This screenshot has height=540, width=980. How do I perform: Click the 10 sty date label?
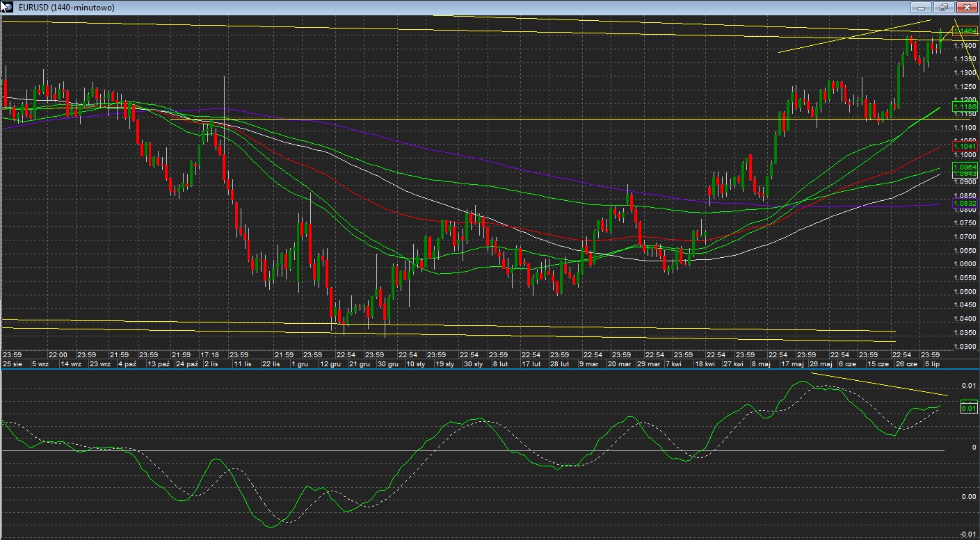pyautogui.click(x=416, y=363)
